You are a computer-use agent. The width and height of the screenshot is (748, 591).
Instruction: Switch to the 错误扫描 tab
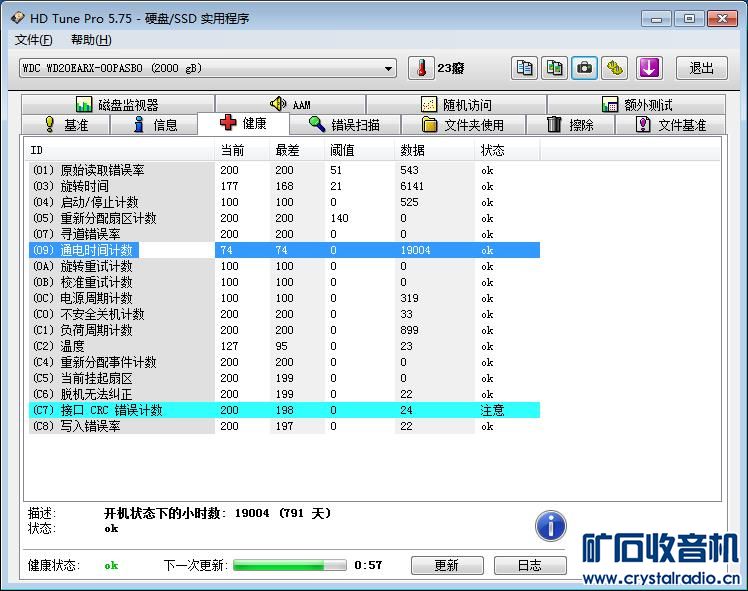345,125
